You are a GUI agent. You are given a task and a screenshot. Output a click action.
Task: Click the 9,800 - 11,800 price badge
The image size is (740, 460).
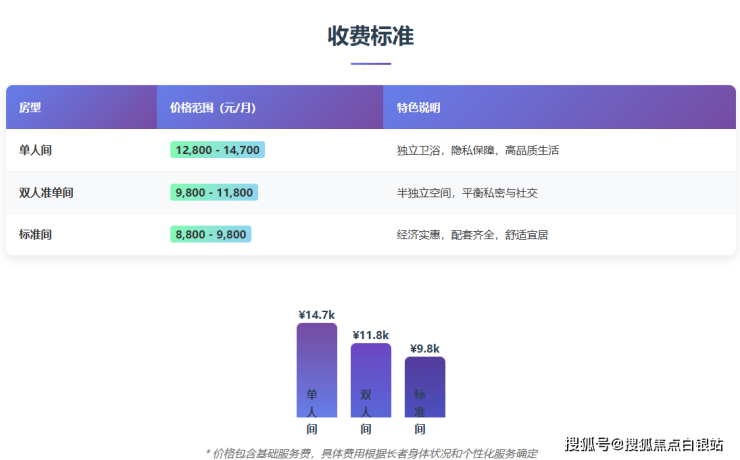(x=213, y=192)
